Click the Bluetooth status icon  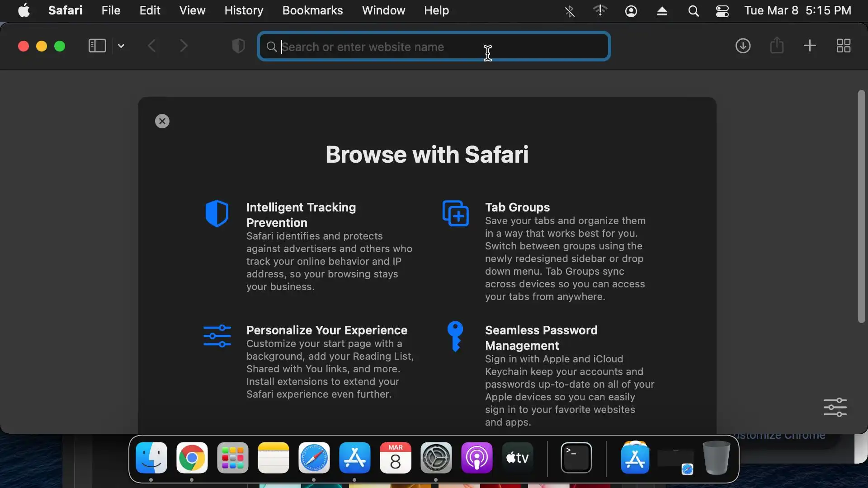pyautogui.click(x=570, y=11)
